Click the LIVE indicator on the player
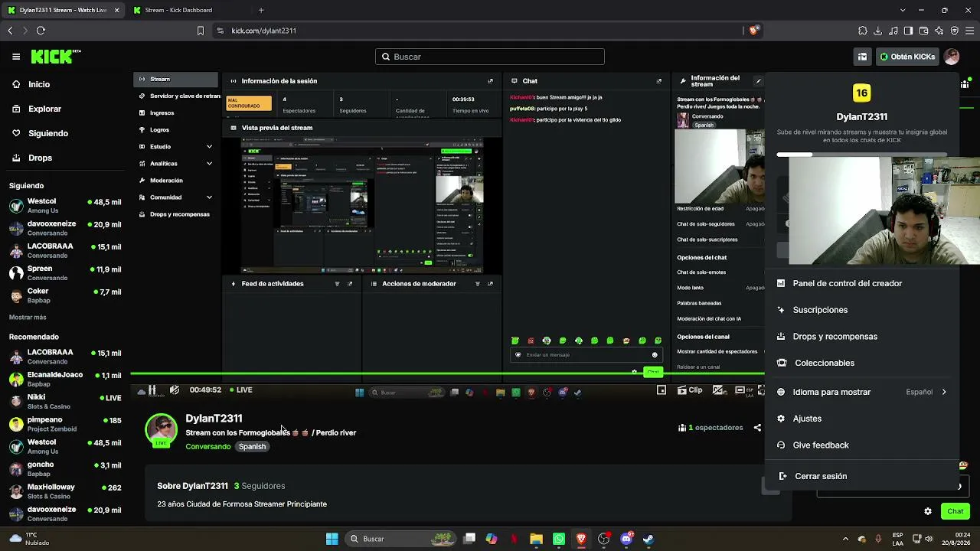Screen dimensions: 980x551 (240, 390)
